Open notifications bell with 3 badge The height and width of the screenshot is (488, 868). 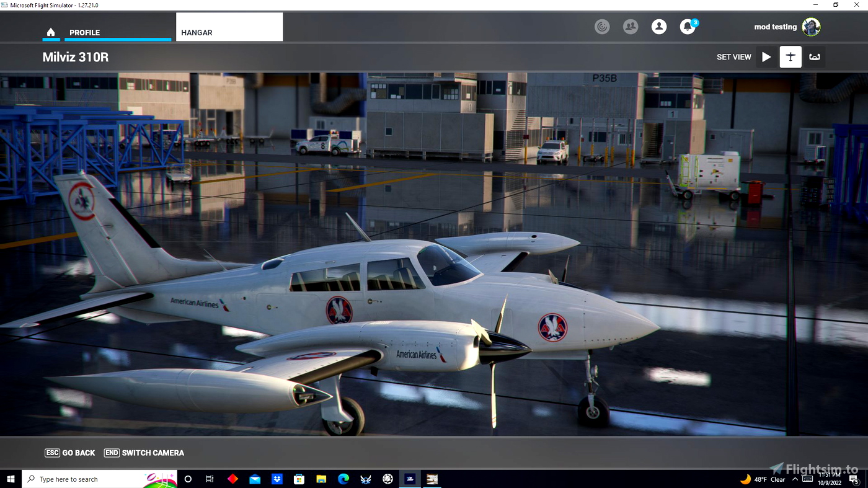tap(688, 26)
